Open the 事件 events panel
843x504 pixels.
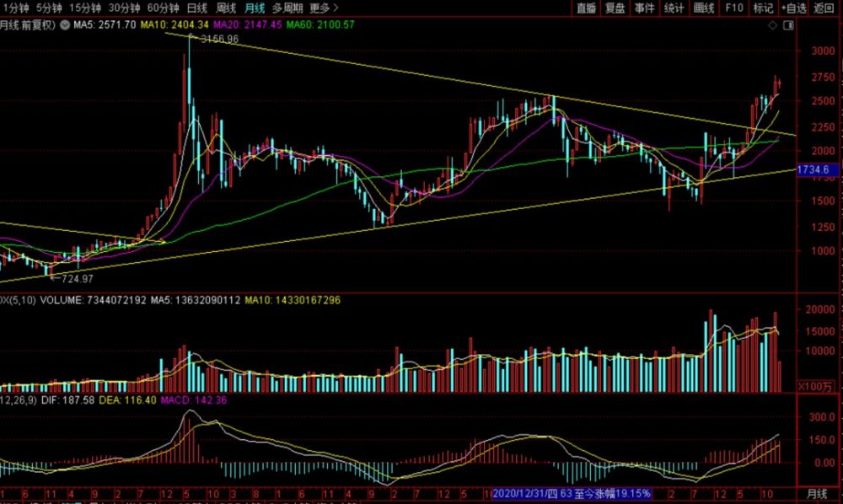point(644,8)
